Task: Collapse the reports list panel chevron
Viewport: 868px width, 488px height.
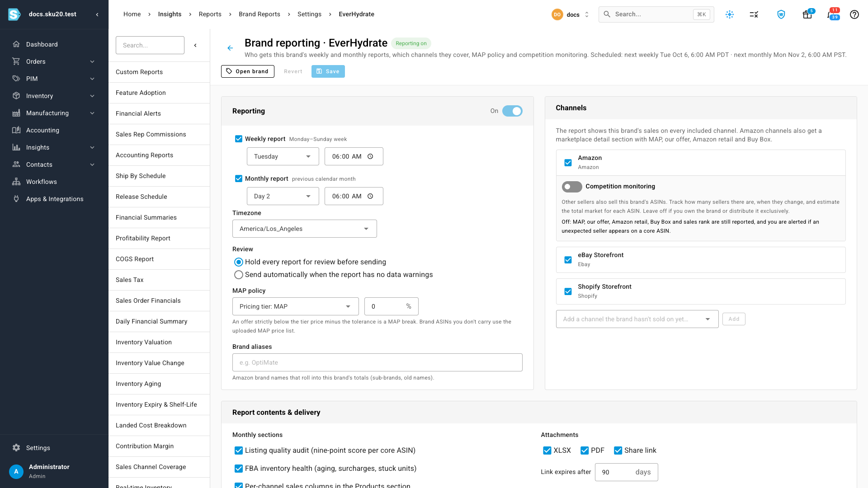Action: tap(195, 45)
